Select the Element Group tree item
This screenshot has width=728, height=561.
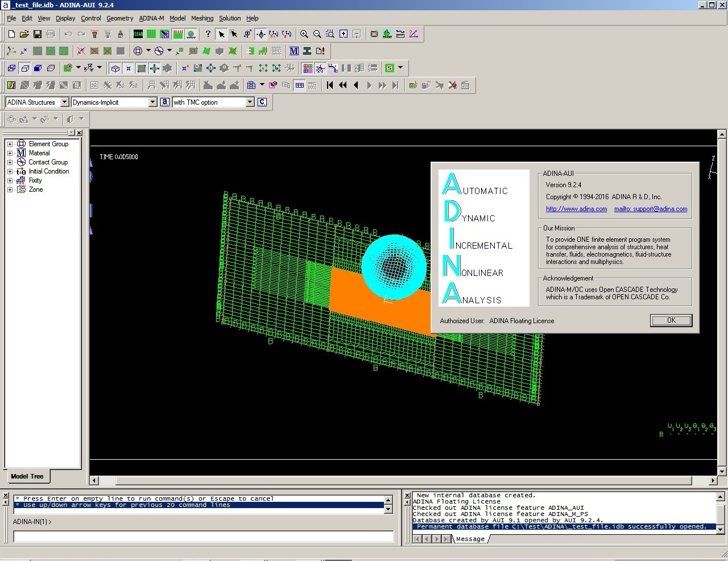(48, 144)
